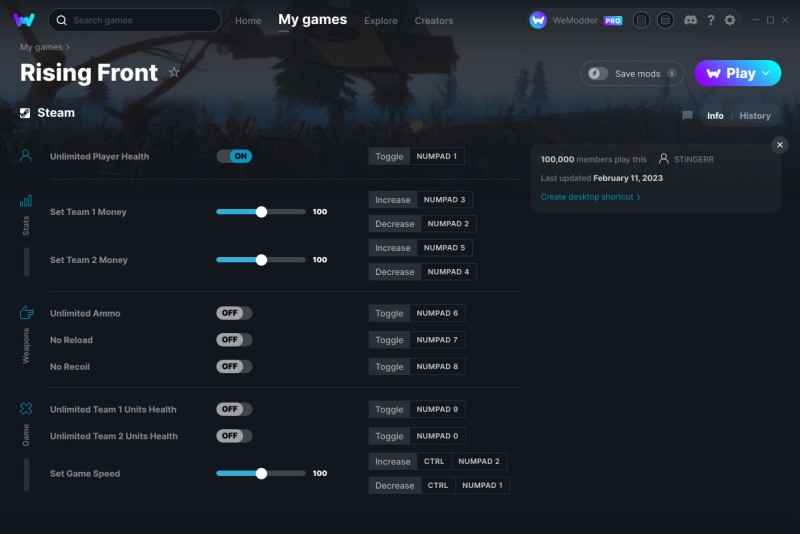Click the first circular icon beside PRO badge
The width and height of the screenshot is (800, 534).
pyautogui.click(x=641, y=20)
